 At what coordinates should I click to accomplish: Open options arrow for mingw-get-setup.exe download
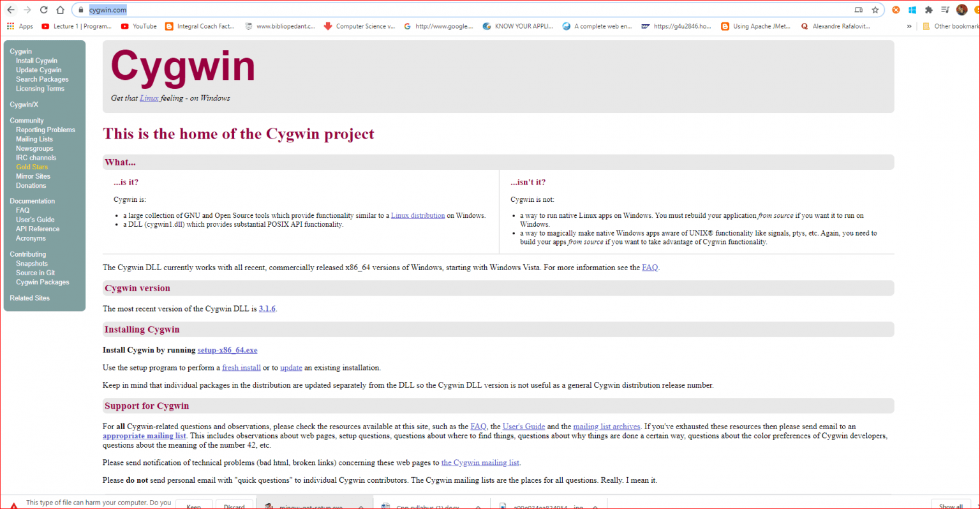(361, 506)
